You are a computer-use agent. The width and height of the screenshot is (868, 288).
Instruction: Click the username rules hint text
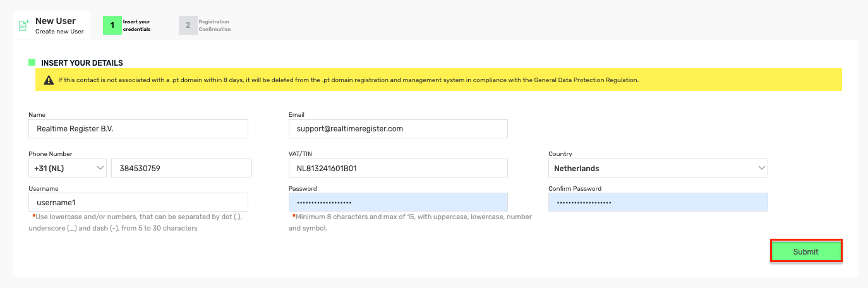tap(136, 222)
